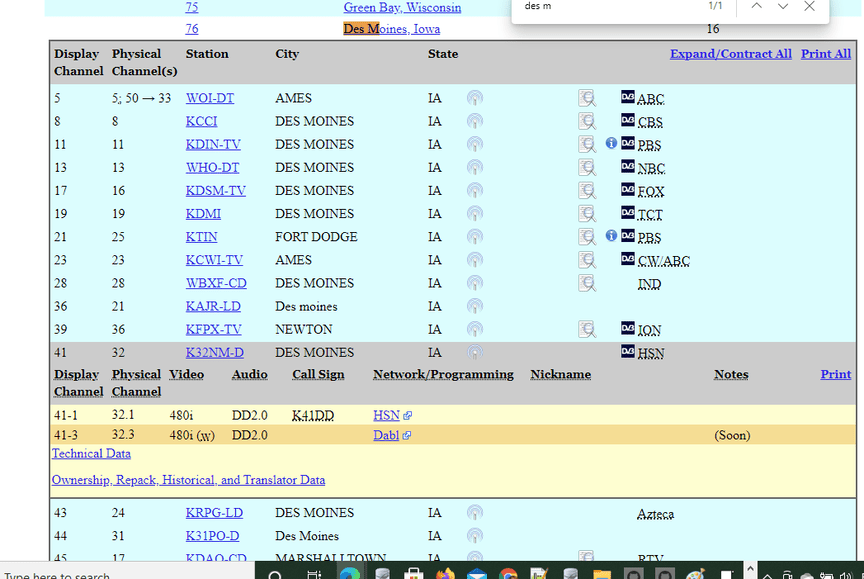Image resolution: width=864 pixels, height=579 pixels.
Task: Open the Dabl network link in row 41-3
Action: 386,435
